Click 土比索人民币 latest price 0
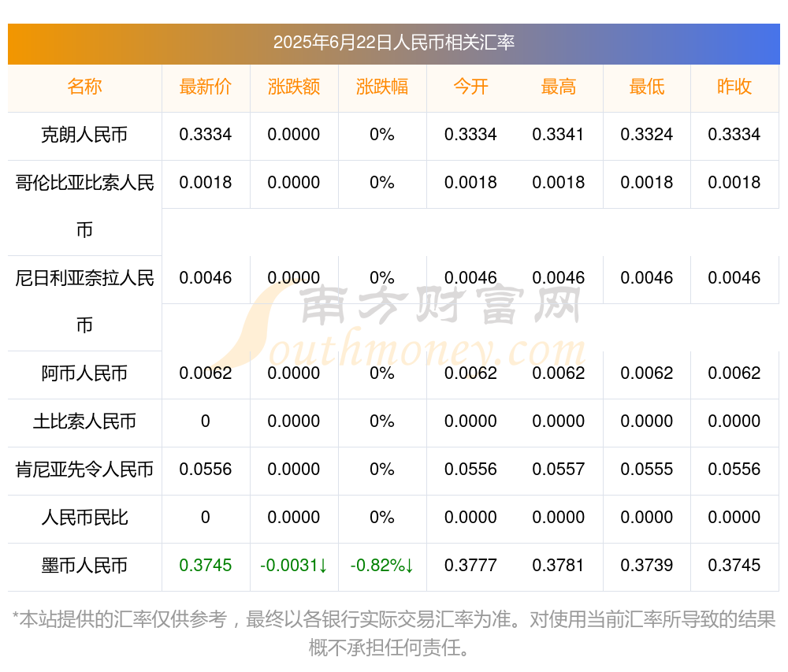 point(206,421)
